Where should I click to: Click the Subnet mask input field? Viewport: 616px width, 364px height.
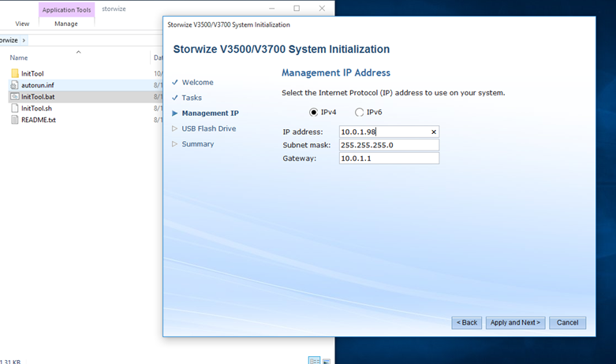pos(389,145)
